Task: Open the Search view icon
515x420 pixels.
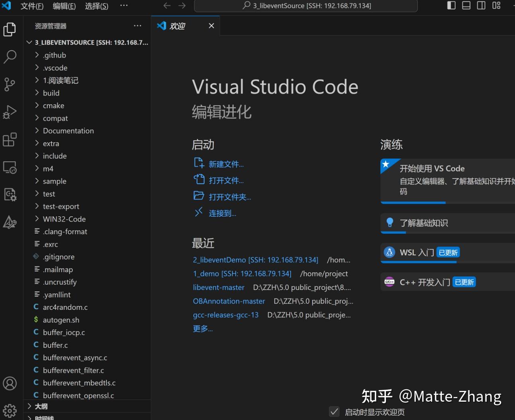Action: click(10, 57)
